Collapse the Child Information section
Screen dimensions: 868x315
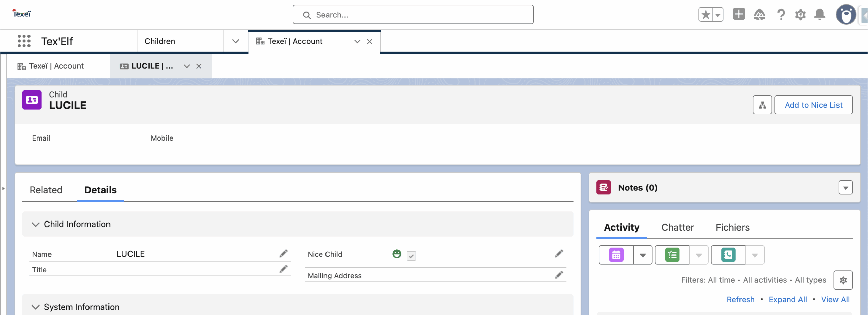pyautogui.click(x=36, y=224)
